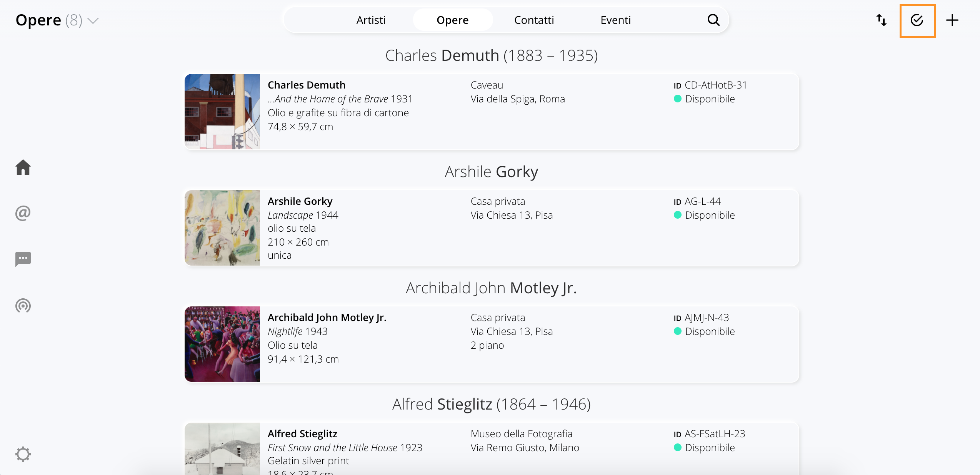Click 'Landscape 1944' title
This screenshot has height=475, width=980.
tap(303, 215)
